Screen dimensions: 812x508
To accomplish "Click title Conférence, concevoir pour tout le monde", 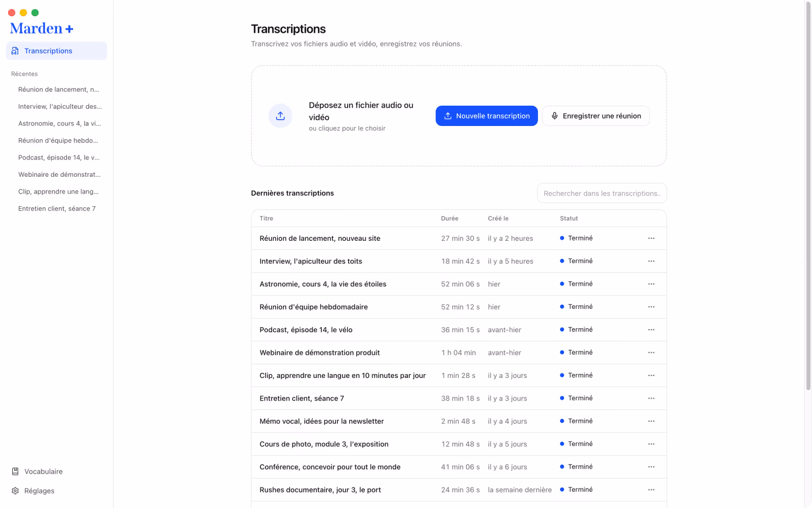I will pos(330,467).
